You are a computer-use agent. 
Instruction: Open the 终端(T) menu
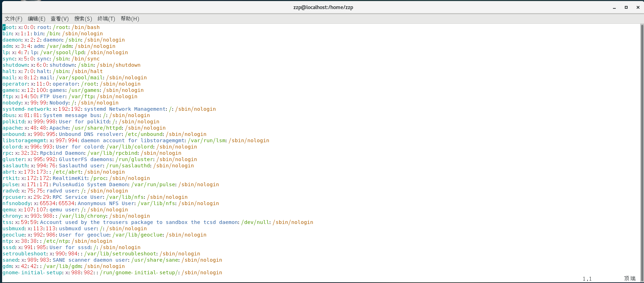click(106, 19)
